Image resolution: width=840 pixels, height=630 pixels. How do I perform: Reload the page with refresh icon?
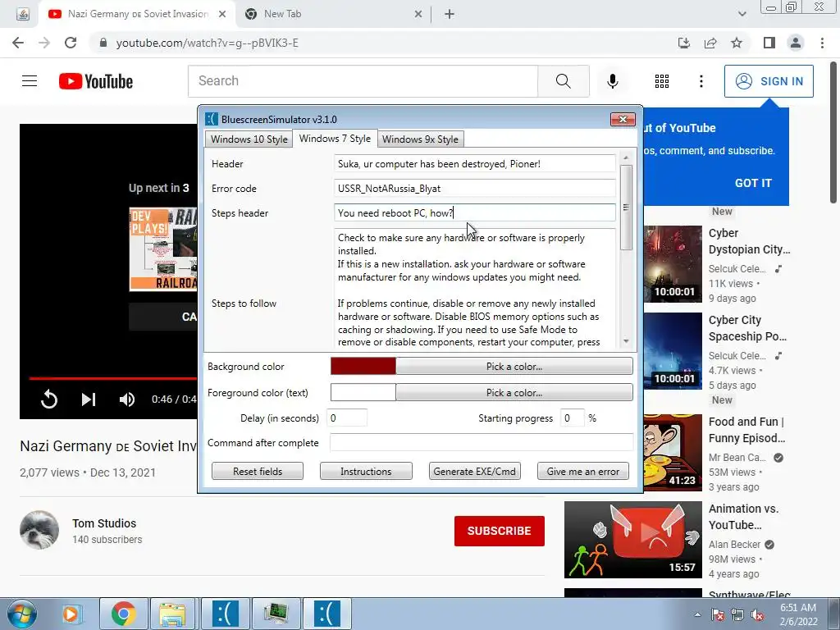click(x=71, y=43)
